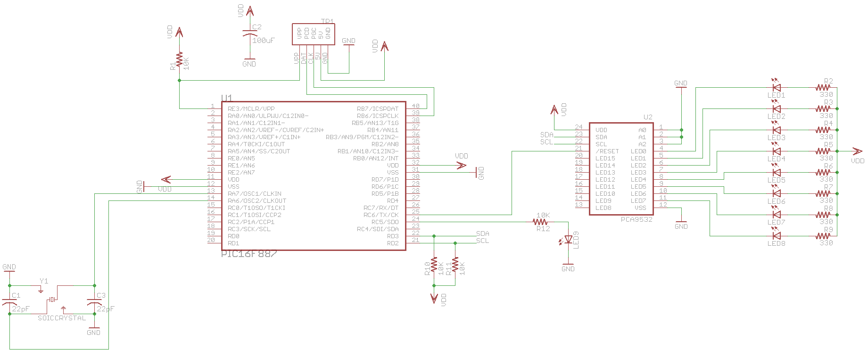Click the TP1 programming header box

click(x=313, y=34)
